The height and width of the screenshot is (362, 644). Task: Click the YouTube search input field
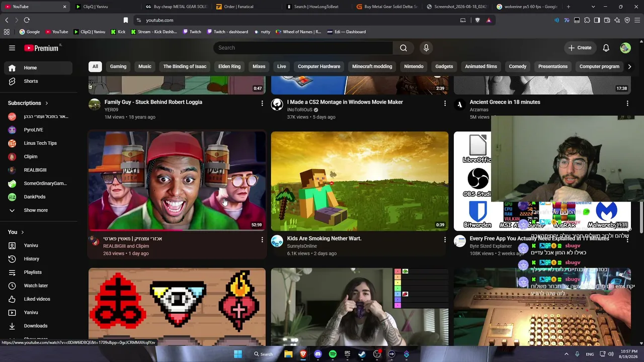tap(303, 48)
